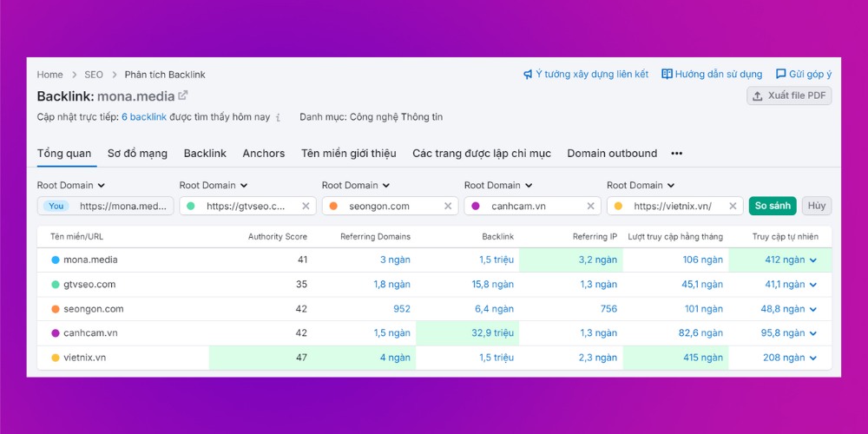Click '415 ngàn' monthly visits value

click(703, 358)
